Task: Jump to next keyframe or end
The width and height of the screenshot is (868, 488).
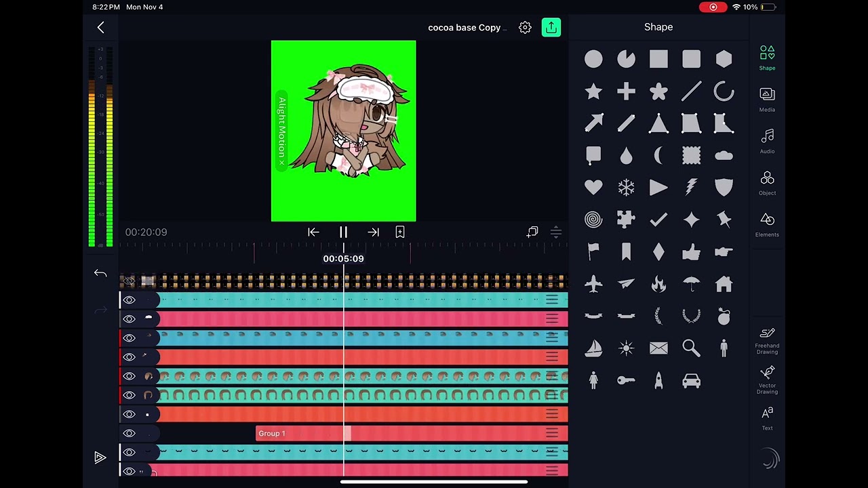Action: pos(373,232)
